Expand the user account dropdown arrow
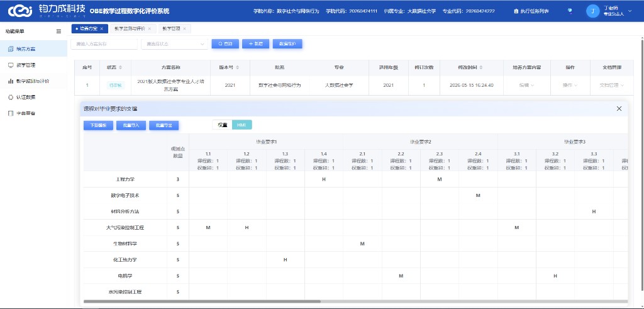Image resolution: width=644 pixels, height=309 pixels. pyautogui.click(x=630, y=11)
